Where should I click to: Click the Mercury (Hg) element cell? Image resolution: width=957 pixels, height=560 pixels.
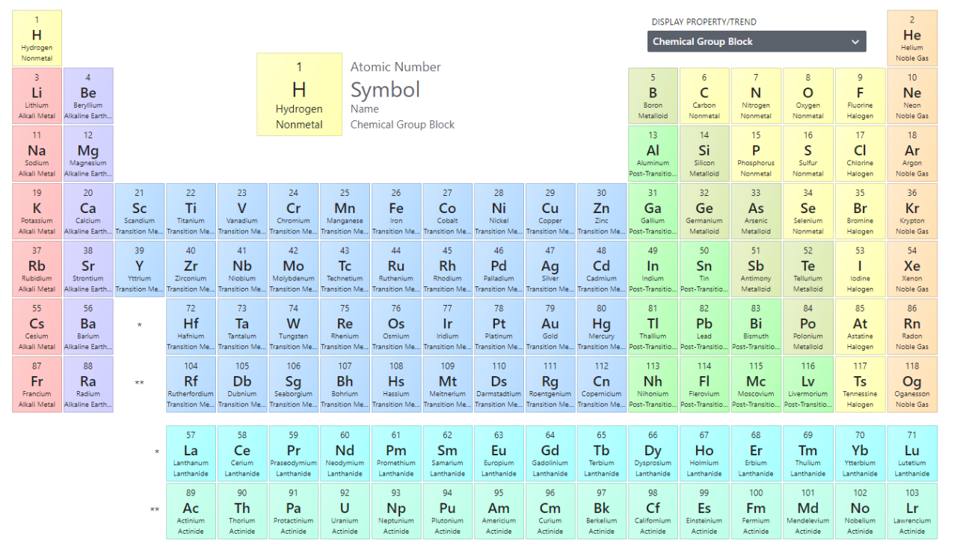pos(601,325)
